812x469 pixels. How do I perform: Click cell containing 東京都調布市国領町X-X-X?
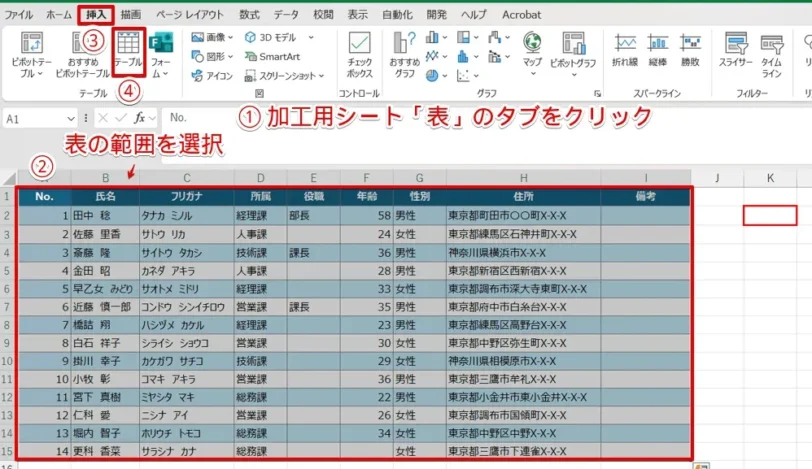(524, 415)
